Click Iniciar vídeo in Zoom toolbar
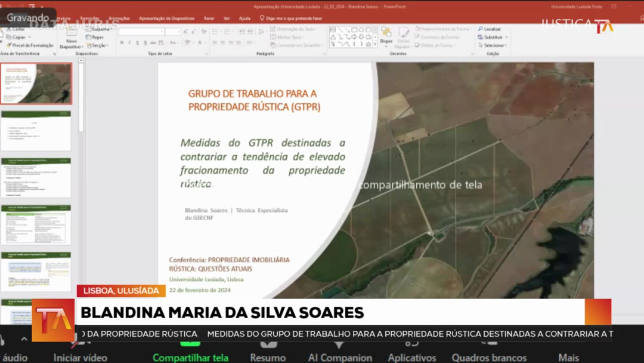 pyautogui.click(x=80, y=358)
